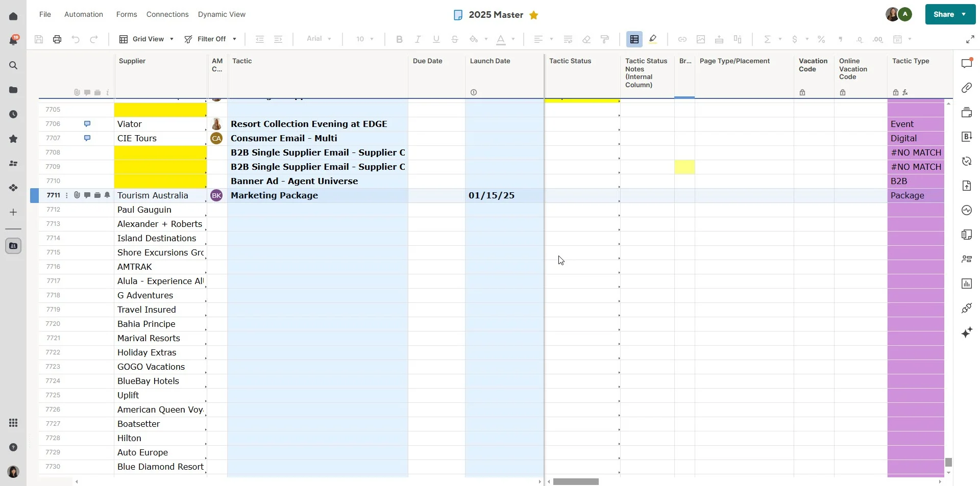Screen dimensions: 980x486
Task: Click the Clear Formatting eraser icon
Action: click(586, 39)
